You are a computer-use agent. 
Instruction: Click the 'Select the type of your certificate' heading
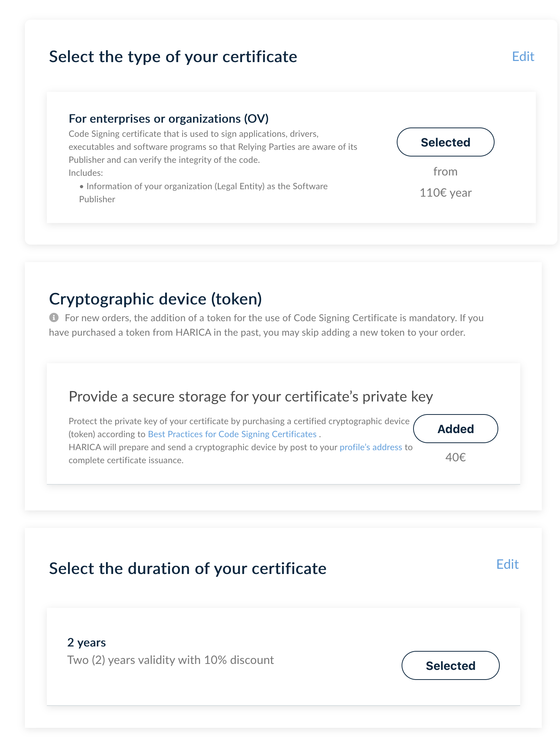click(173, 57)
